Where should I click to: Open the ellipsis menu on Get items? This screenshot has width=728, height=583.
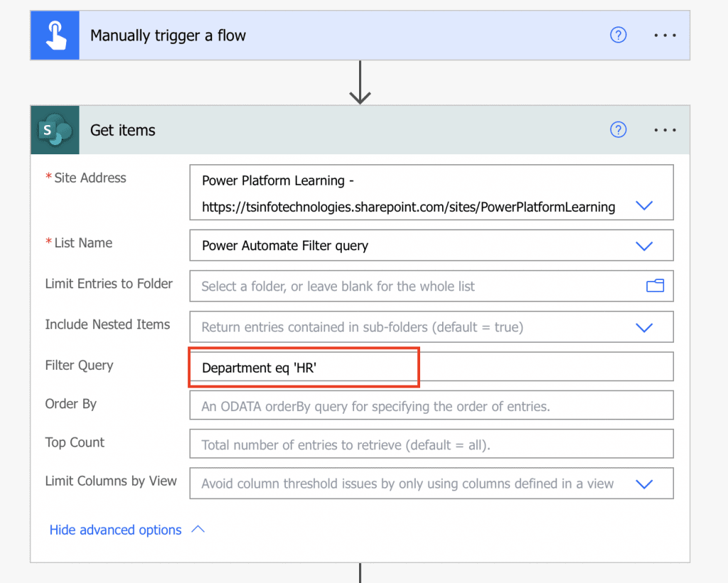click(665, 130)
